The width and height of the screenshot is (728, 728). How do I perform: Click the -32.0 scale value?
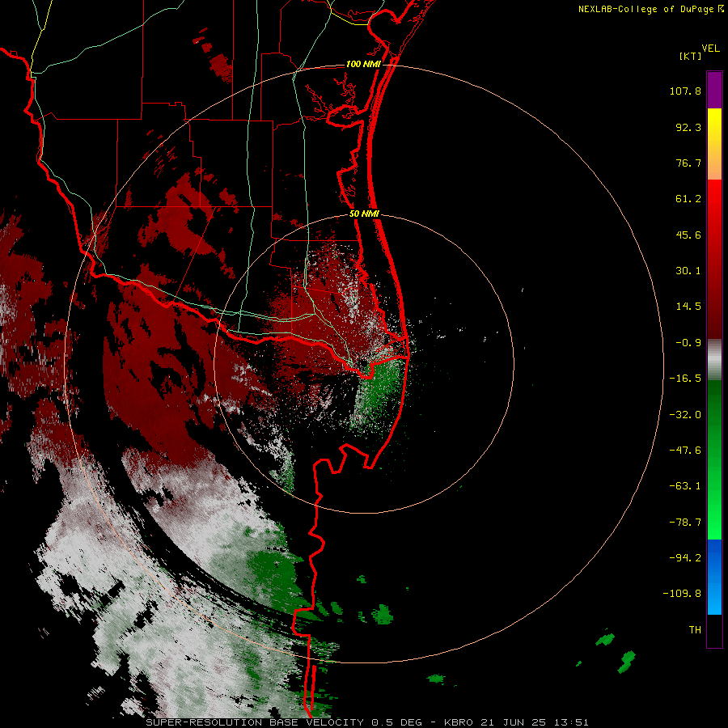pyautogui.click(x=685, y=415)
